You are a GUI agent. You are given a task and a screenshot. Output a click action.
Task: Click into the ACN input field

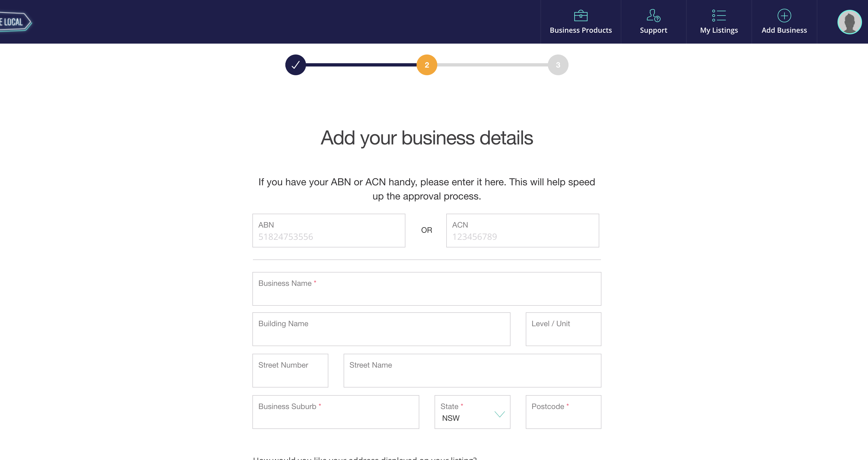pyautogui.click(x=522, y=237)
